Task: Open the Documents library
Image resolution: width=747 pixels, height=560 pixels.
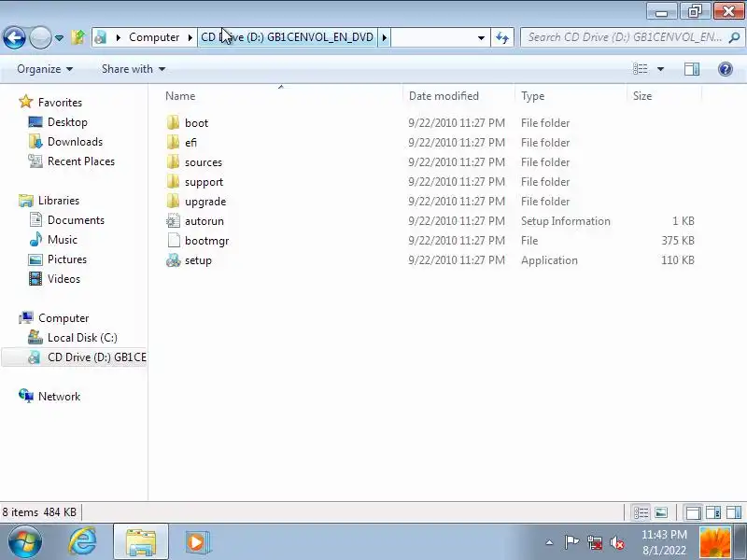Action: click(76, 220)
